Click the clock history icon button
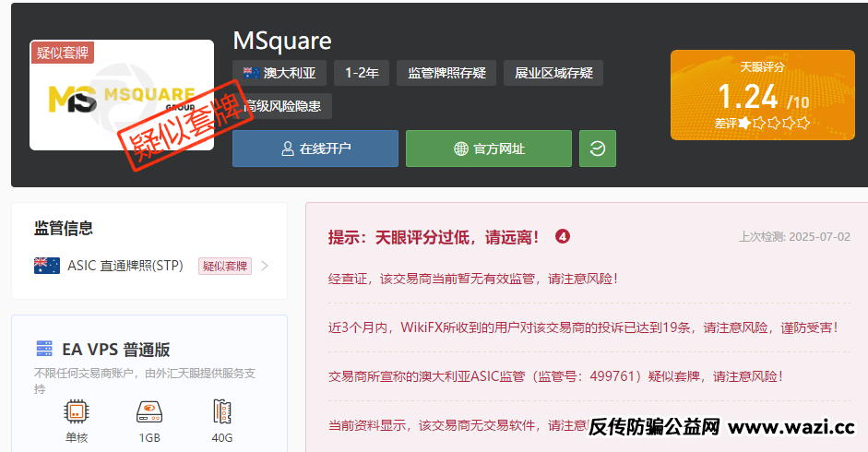868x452 pixels. (597, 149)
